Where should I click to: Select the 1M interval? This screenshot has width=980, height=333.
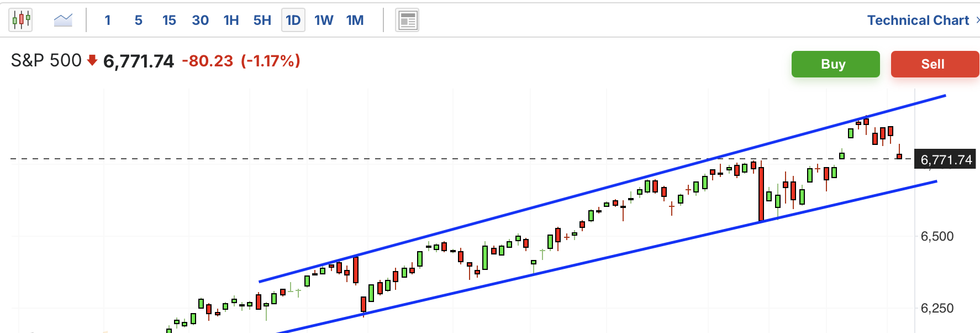355,20
